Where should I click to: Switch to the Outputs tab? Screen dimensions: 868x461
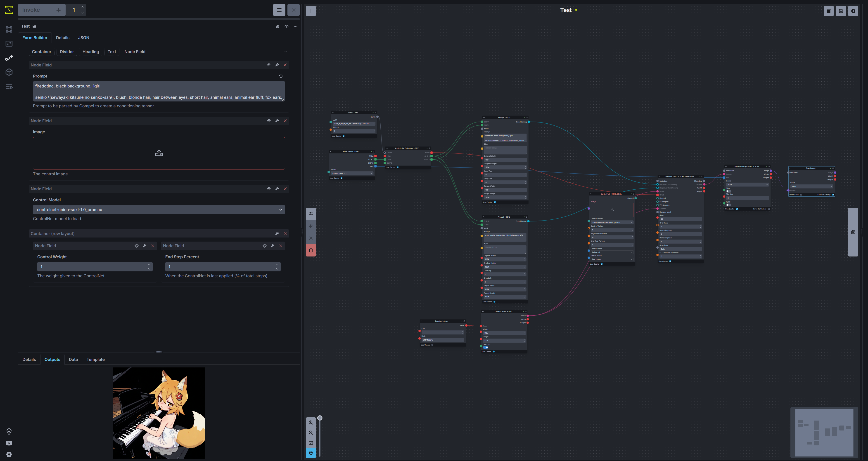tap(52, 360)
